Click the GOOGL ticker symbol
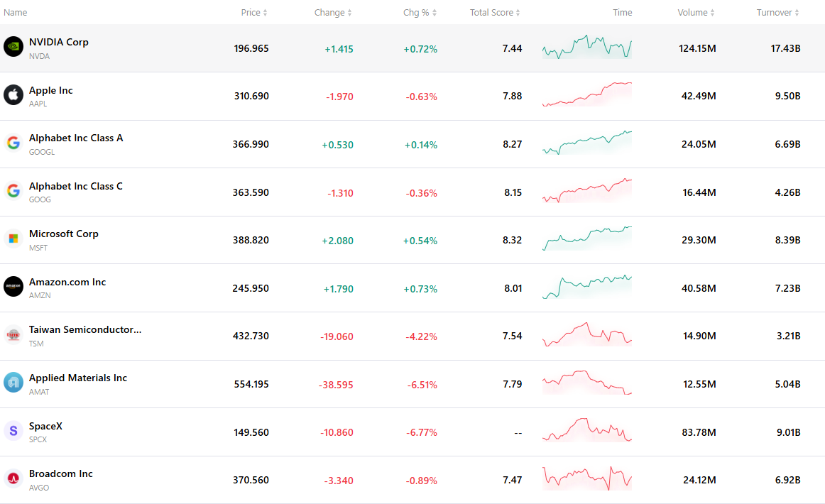The image size is (825, 504). click(42, 152)
